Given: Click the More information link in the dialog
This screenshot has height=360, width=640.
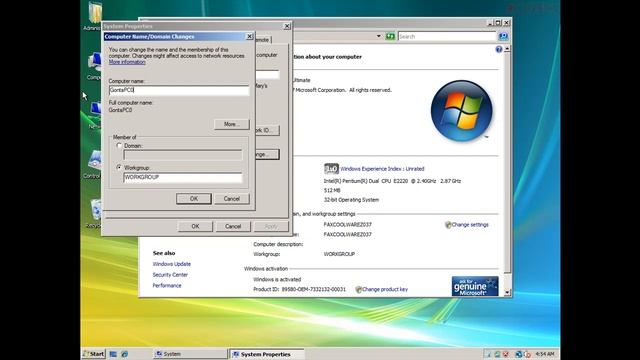Looking at the screenshot, I should click(x=127, y=62).
